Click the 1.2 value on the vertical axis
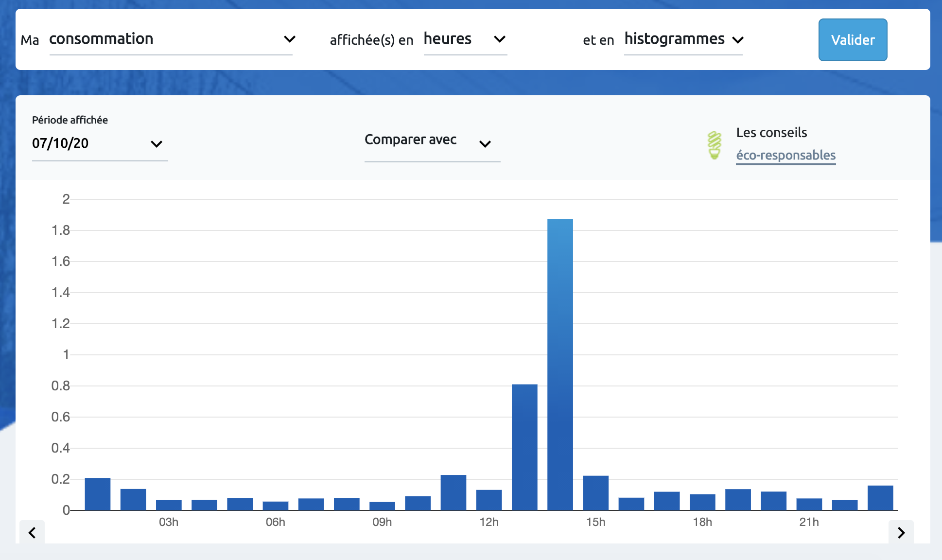This screenshot has height=560, width=942. [x=61, y=324]
